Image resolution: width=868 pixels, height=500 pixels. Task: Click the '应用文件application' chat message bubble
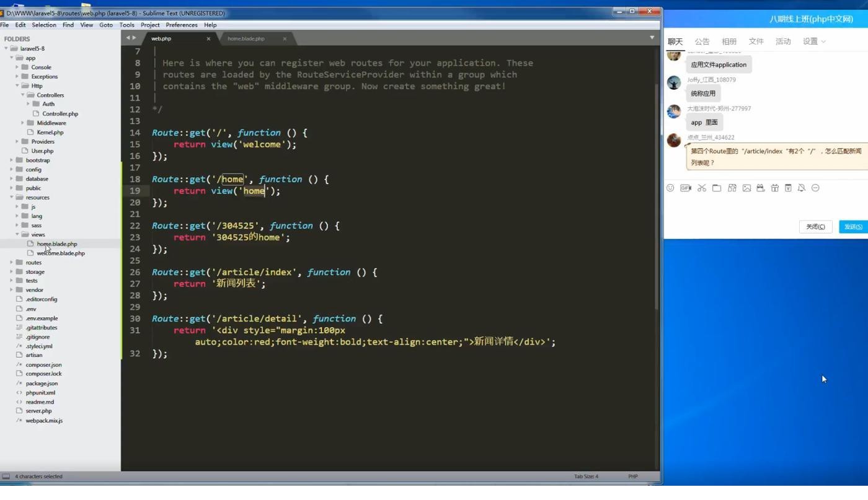tap(719, 64)
